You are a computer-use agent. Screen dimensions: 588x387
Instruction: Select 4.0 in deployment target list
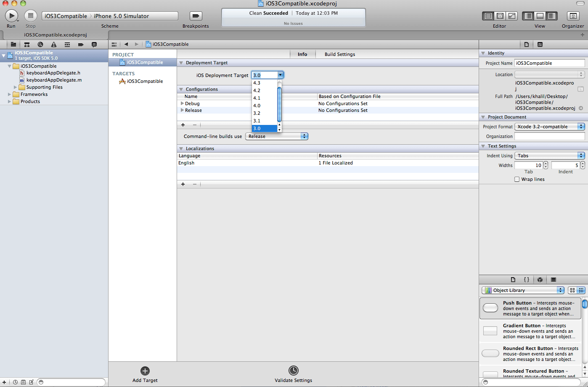point(265,106)
